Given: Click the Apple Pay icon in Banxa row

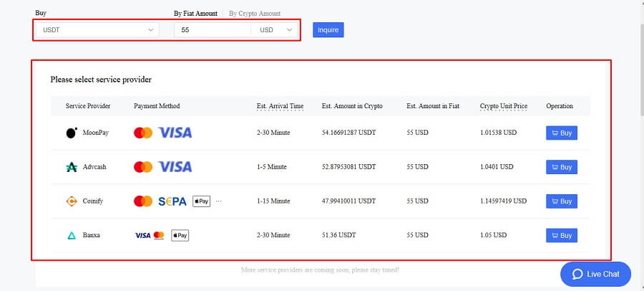Looking at the screenshot, I should [180, 235].
